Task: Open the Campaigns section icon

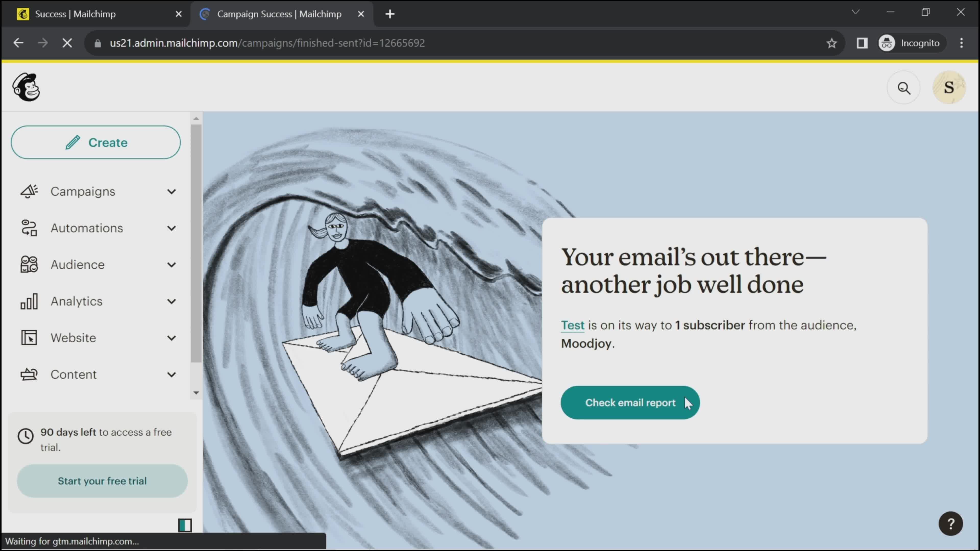Action: click(x=30, y=191)
